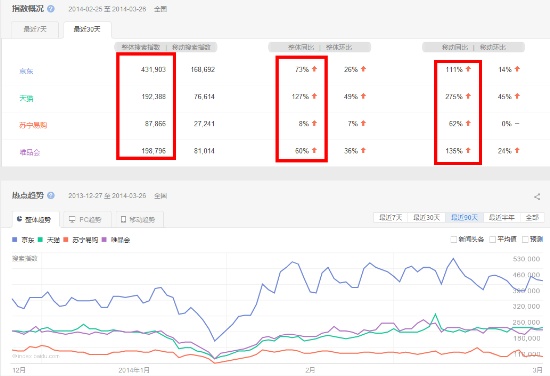
Task: Click the share icon above the trend chart
Action: coord(537,197)
